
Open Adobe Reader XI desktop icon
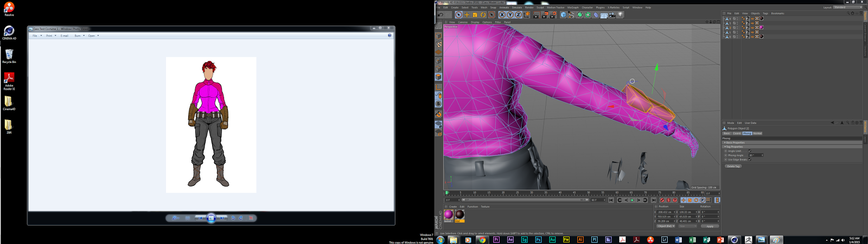point(9,81)
